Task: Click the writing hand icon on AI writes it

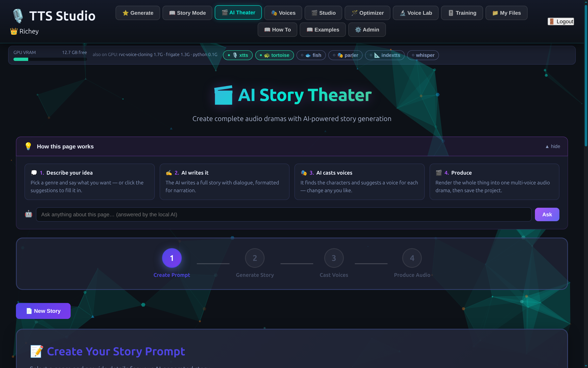Action: click(x=169, y=173)
